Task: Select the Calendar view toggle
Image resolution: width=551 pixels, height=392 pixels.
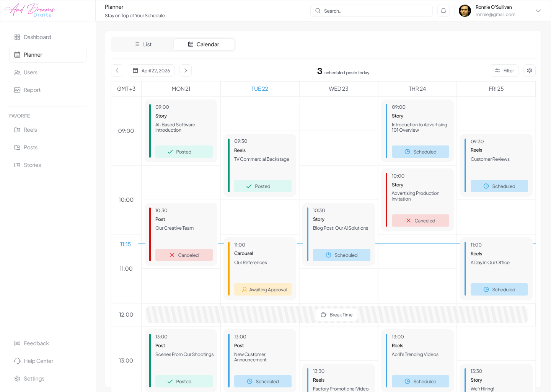Action: pos(204,44)
